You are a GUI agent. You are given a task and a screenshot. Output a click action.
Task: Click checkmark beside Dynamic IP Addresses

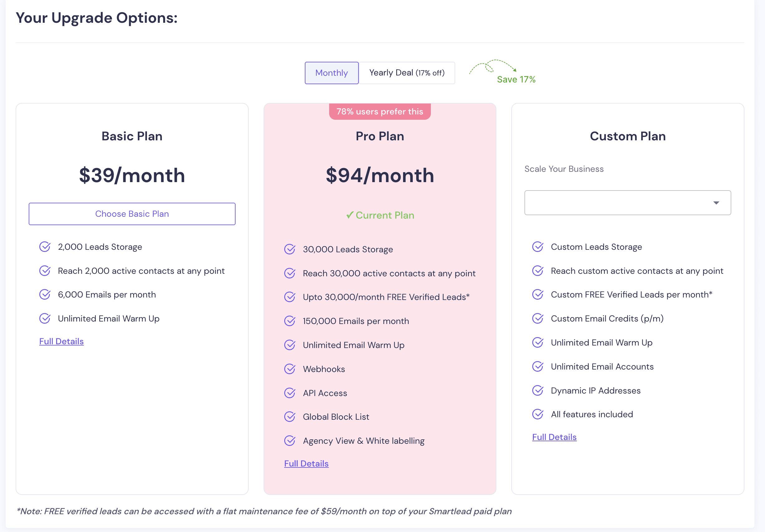[x=538, y=390]
